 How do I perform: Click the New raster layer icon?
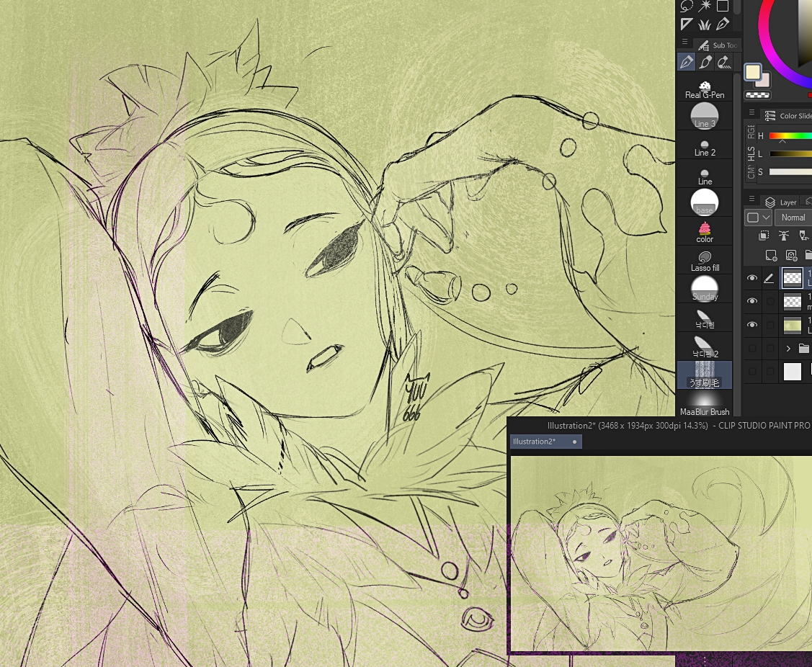771,255
